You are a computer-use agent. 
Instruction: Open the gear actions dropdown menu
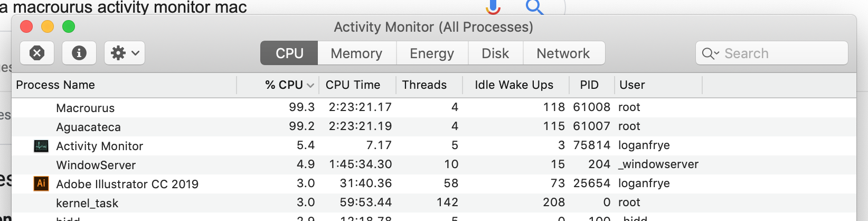click(125, 53)
